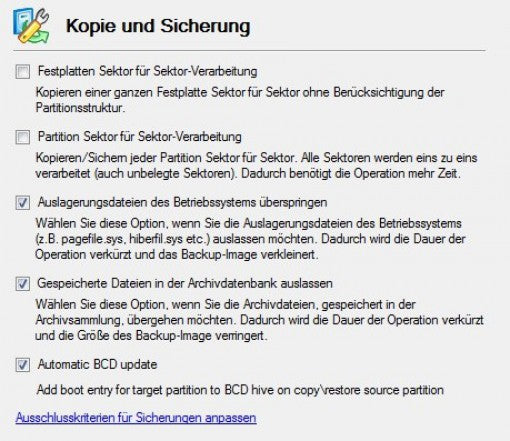
Task: Click the 'Add boot entry for target partition' description
Action: click(x=240, y=390)
